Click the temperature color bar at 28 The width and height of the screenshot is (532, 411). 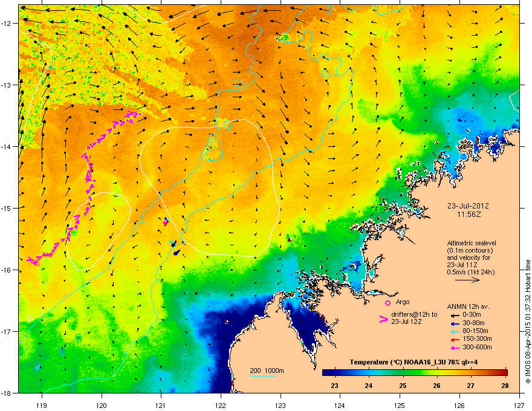tap(505, 373)
